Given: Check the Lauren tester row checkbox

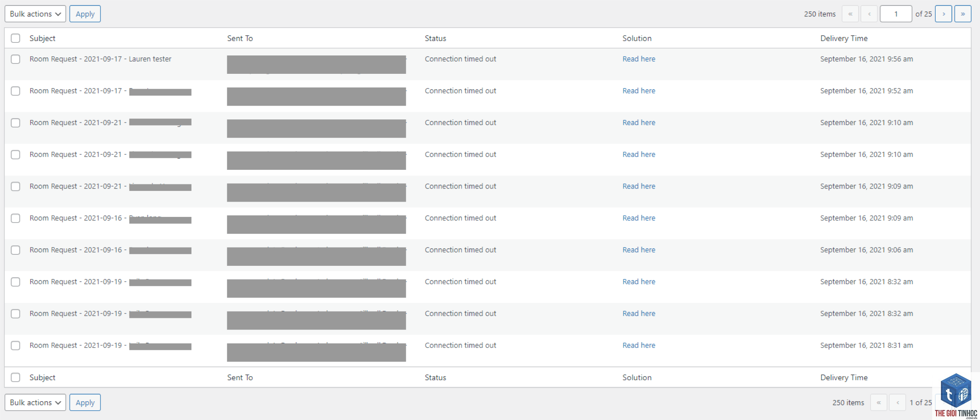Looking at the screenshot, I should tap(15, 59).
